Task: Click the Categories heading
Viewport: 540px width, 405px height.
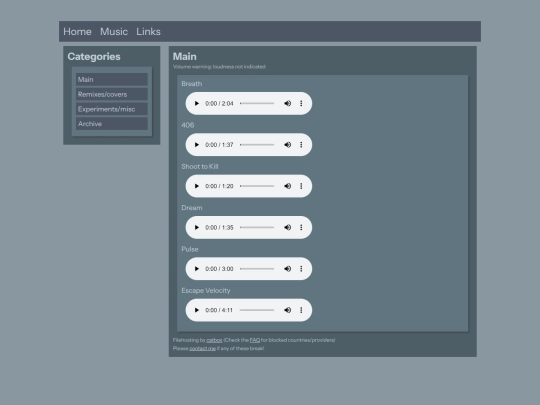Action: point(94,56)
